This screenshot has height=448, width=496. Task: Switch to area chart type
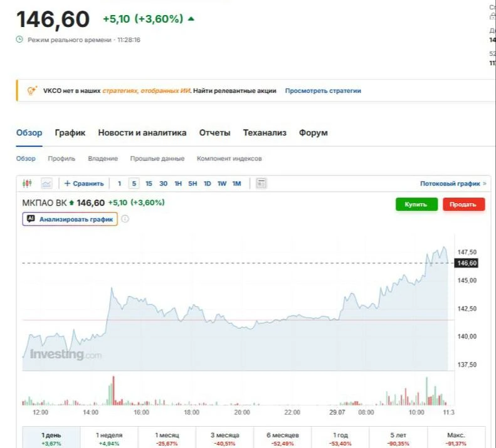[46, 184]
